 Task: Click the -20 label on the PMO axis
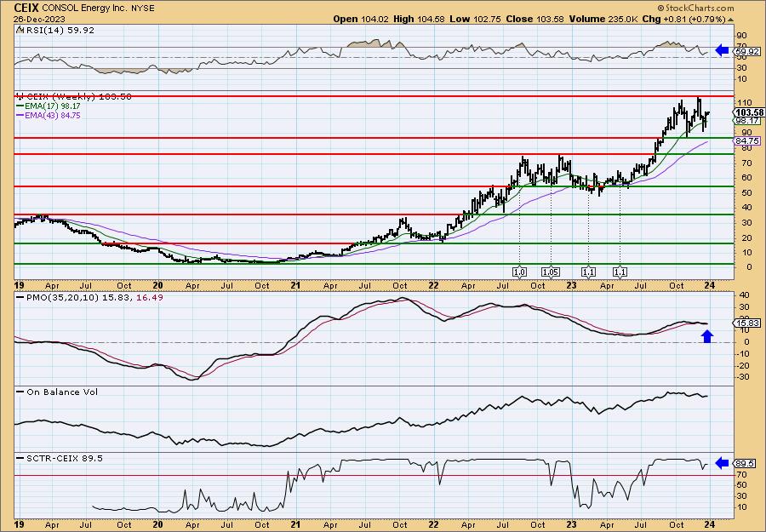point(743,365)
